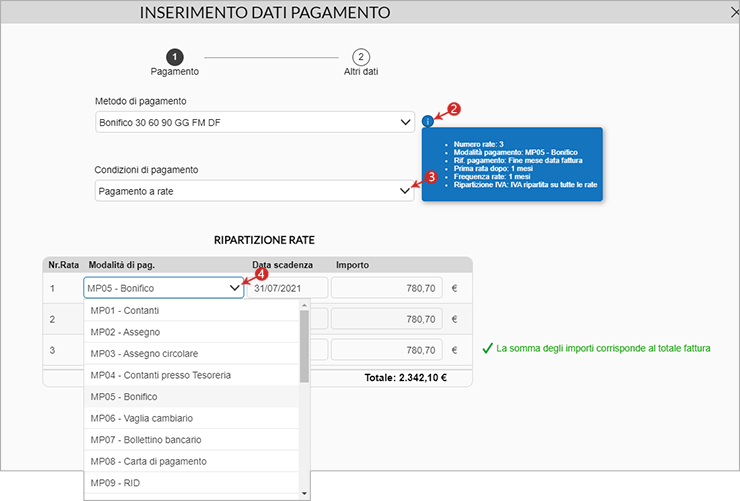
Task: Click the Importo field of rata 1
Action: click(387, 288)
